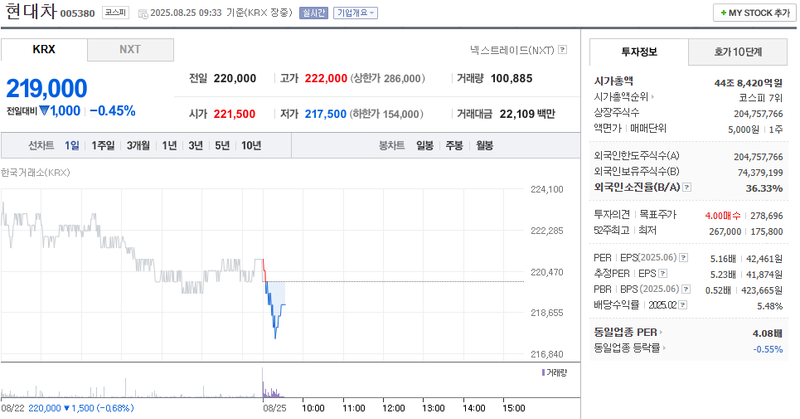Image resolution: width=800 pixels, height=419 pixels.
Task: Click the 10:00 time axis label
Action: pyautogui.click(x=313, y=408)
